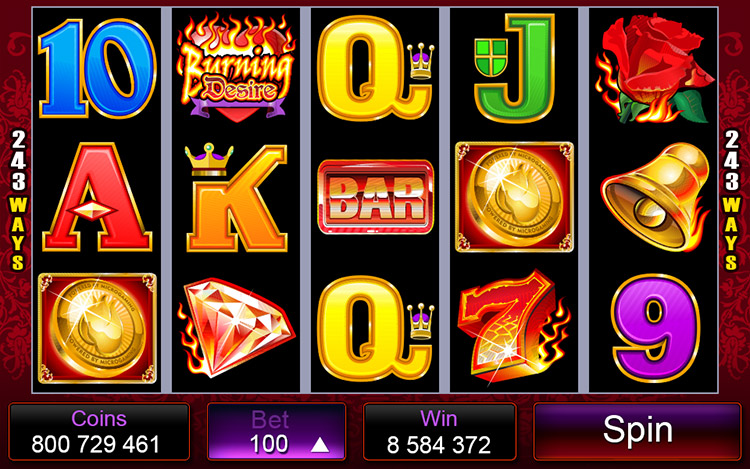
Task: Select the red A symbol
Action: click(97, 196)
